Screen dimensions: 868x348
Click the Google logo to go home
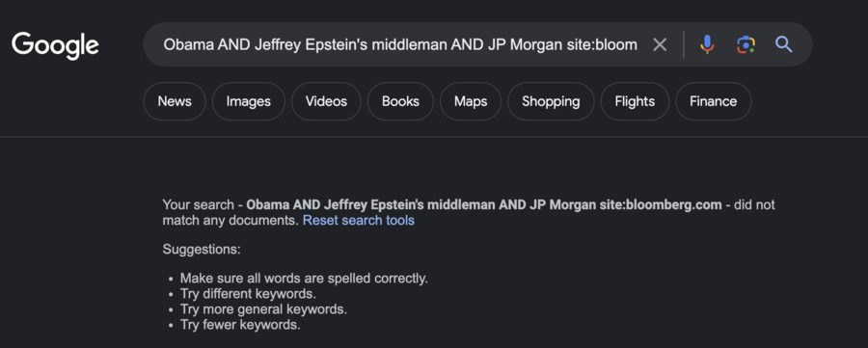coord(55,45)
